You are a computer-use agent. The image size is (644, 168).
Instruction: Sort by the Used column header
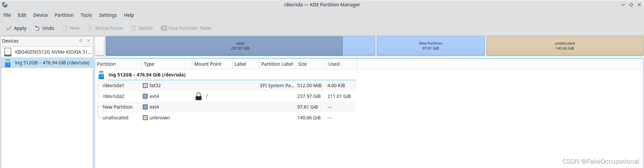[341, 64]
